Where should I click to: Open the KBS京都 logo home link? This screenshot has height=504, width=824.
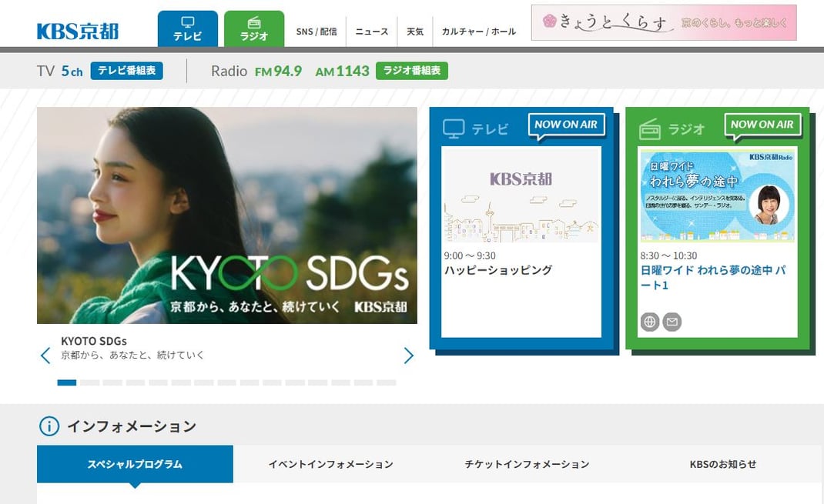(78, 32)
